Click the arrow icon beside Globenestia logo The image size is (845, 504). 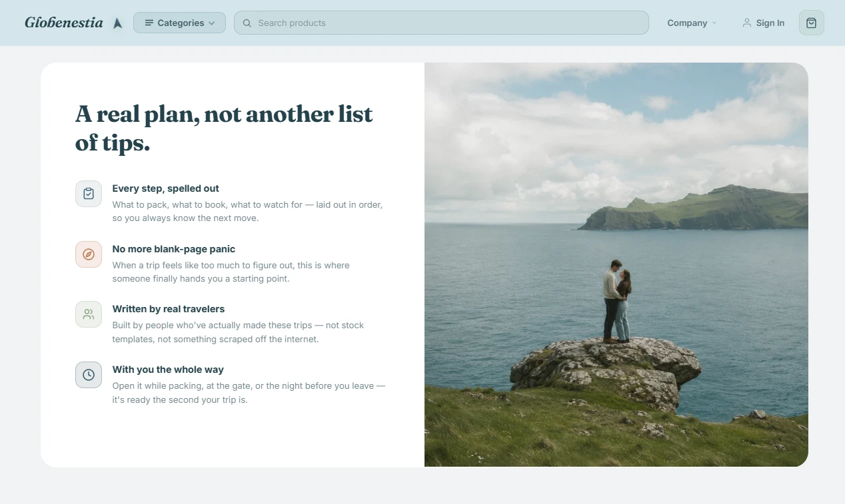point(118,23)
